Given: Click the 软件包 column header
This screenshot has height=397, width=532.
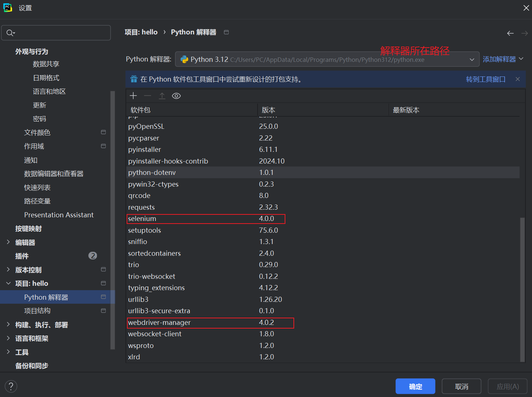Looking at the screenshot, I should (192, 110).
